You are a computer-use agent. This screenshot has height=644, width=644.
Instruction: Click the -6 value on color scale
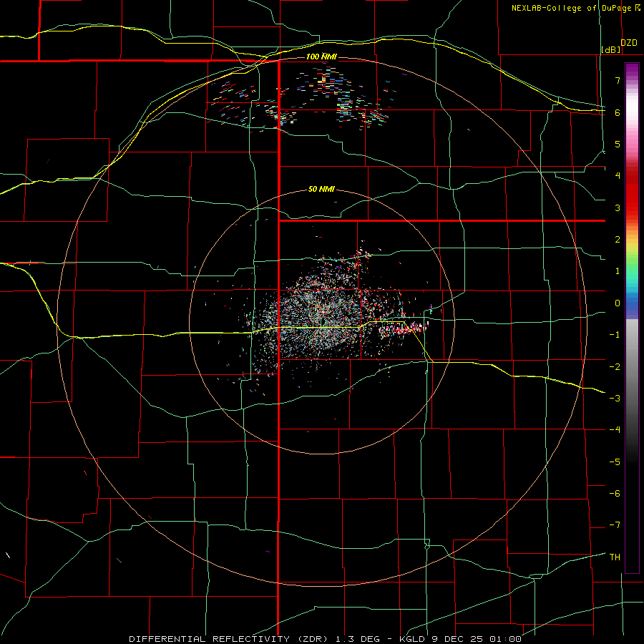coord(615,493)
